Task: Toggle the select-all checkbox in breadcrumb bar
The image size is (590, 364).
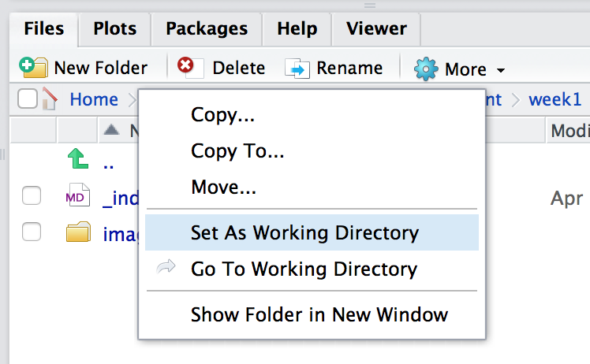Action: click(27, 99)
